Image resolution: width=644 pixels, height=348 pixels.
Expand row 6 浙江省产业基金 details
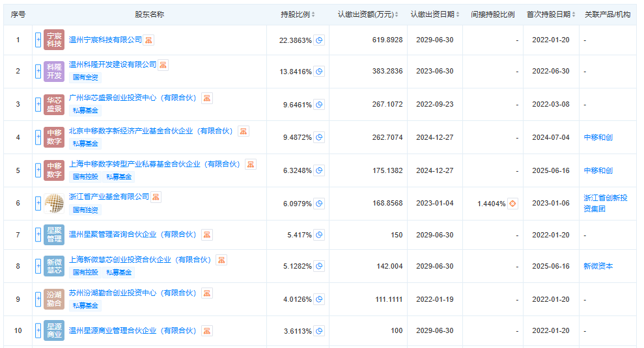pyautogui.click(x=38, y=203)
